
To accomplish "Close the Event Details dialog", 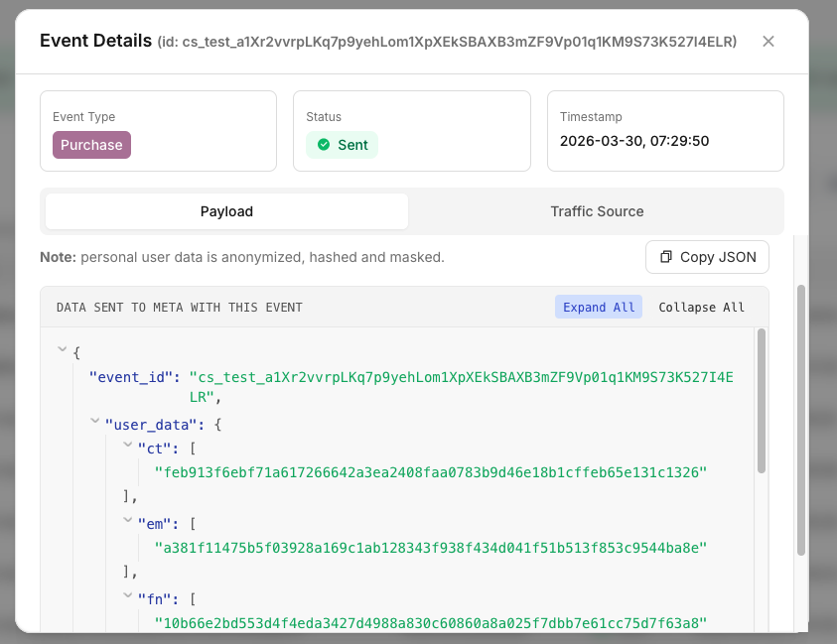I will pyautogui.click(x=767, y=42).
